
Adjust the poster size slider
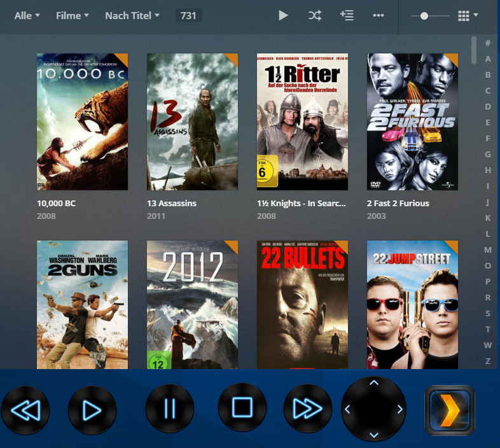(424, 16)
